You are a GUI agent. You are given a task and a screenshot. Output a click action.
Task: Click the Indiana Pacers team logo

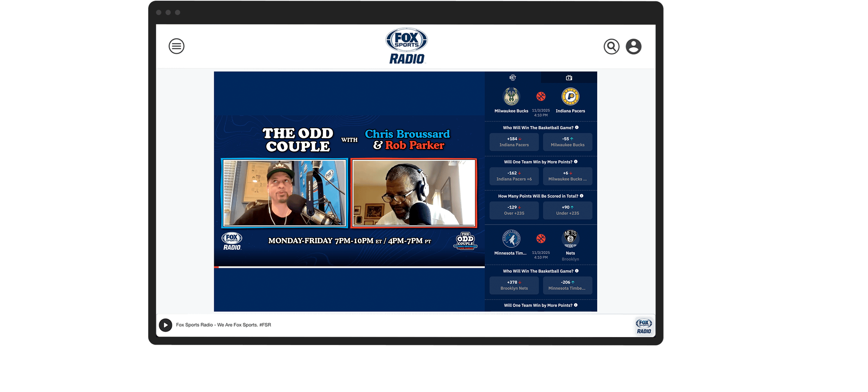(x=570, y=97)
